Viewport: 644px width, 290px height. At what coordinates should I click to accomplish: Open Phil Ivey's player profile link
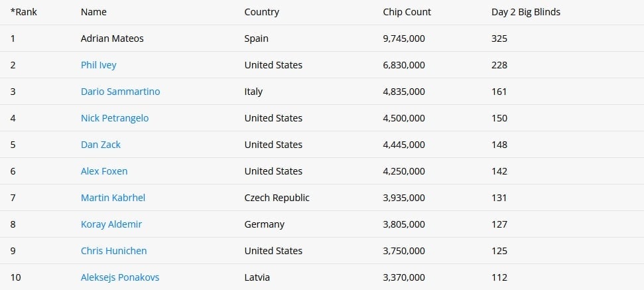(x=99, y=65)
